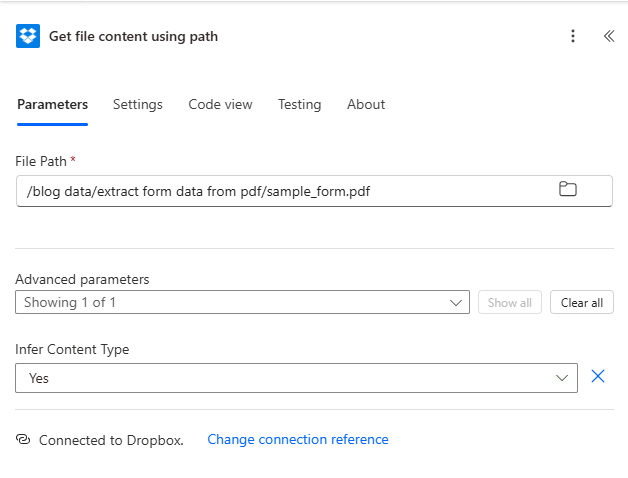Click the Show all button
The height and width of the screenshot is (478, 628).
510,303
